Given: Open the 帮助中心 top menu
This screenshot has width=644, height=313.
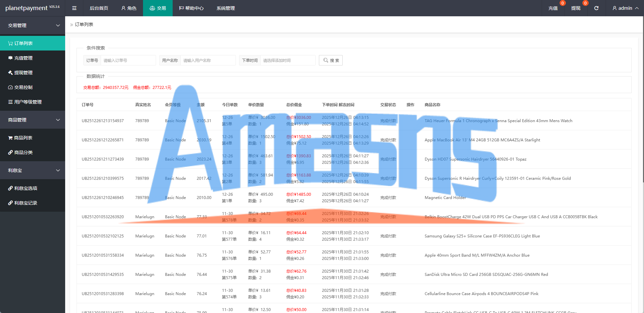Looking at the screenshot, I should [x=191, y=8].
